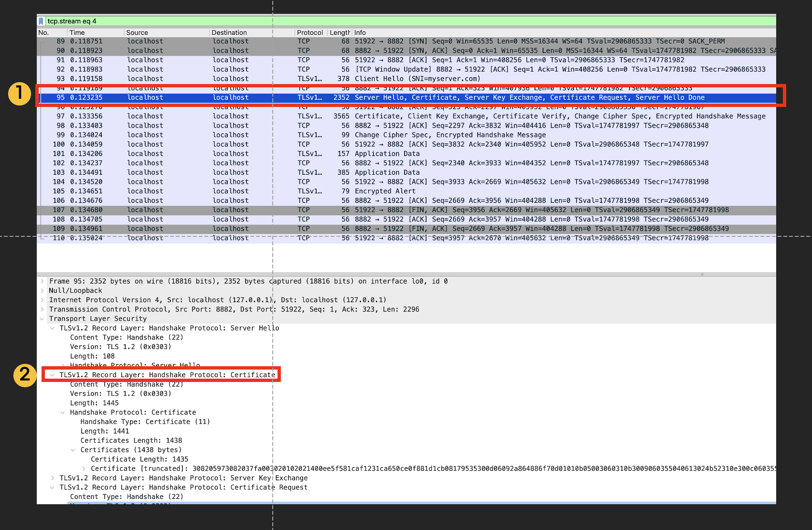Image resolution: width=812 pixels, height=530 pixels.
Task: Select packet 104 ACK Seq=3933 row
Action: pos(406,182)
